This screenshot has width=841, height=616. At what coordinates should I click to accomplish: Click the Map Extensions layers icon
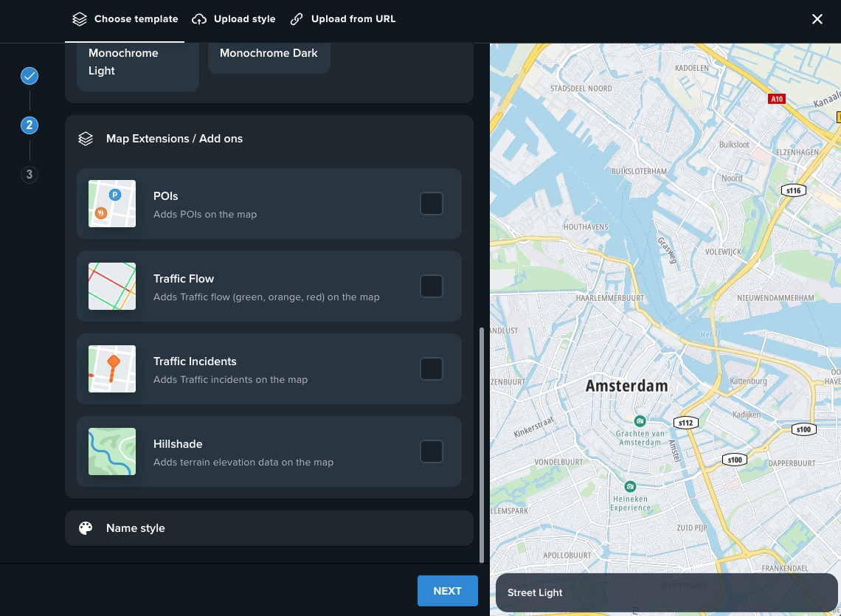(x=86, y=139)
